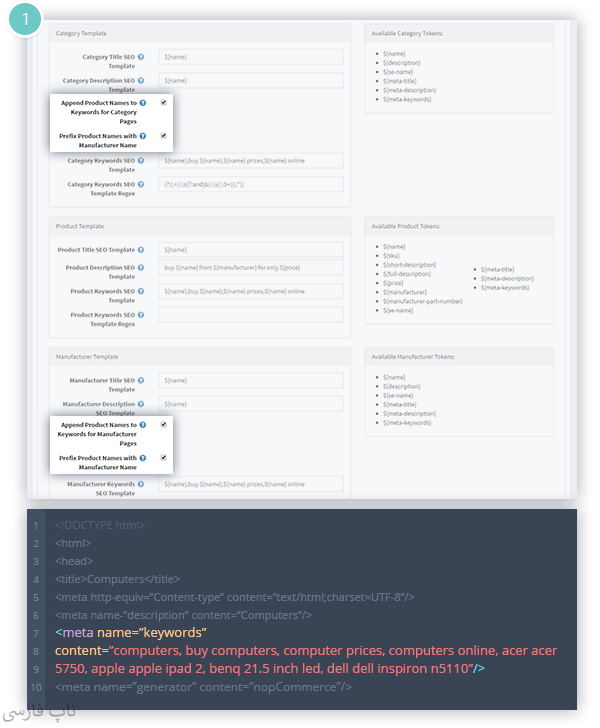Show help for Append Product Names for Manufacturer Pages
This screenshot has width=600, height=728.
143,424
